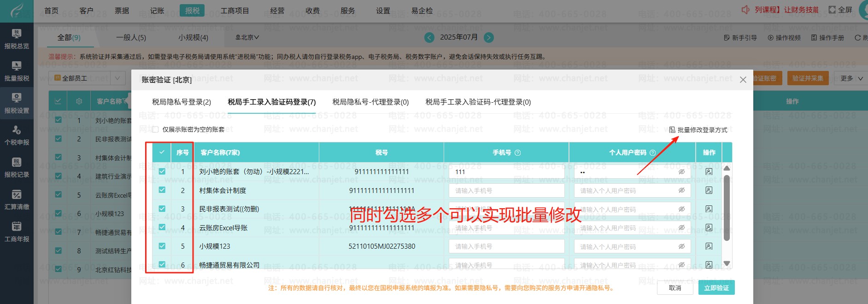Screen dimensions: 868x304
Task: Go to previous month arrow
Action: [429, 37]
